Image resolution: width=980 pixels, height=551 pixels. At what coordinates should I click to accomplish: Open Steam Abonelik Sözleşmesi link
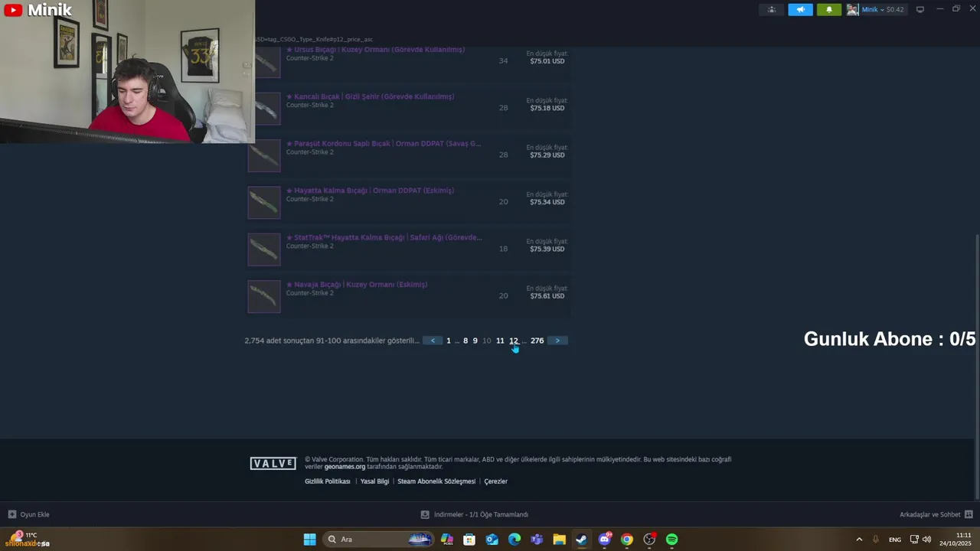(x=436, y=481)
